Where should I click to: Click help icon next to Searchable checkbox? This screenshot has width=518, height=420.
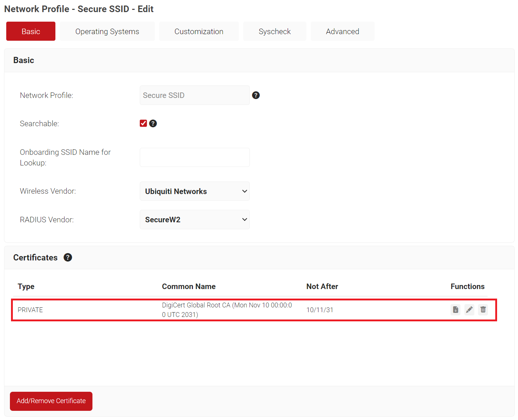coord(153,124)
